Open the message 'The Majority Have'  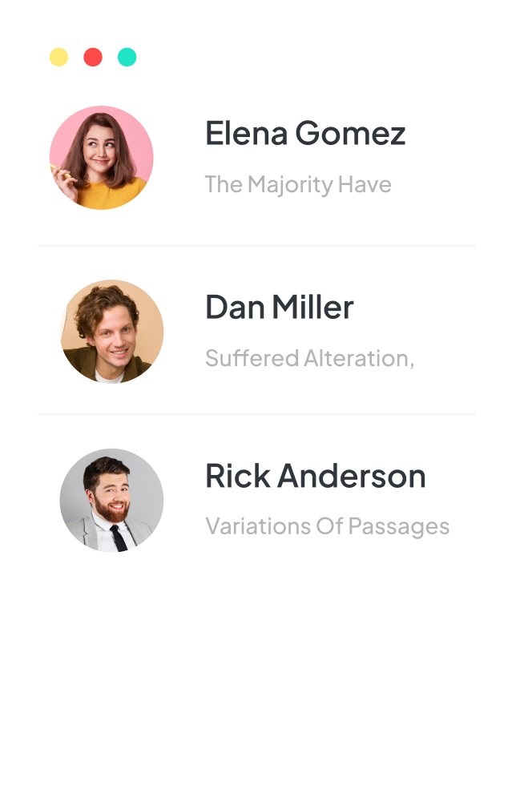298,184
